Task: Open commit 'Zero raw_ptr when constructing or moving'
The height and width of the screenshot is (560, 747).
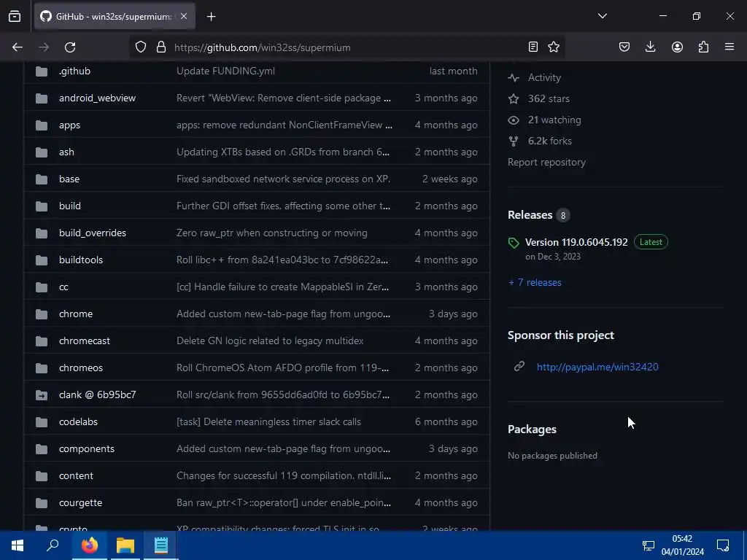Action: point(271,233)
